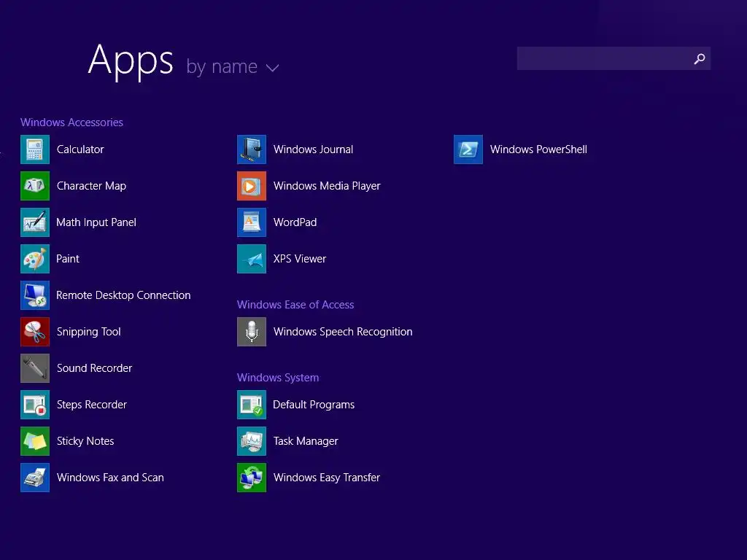Image resolution: width=747 pixels, height=560 pixels.
Task: Click the 'Windows Easy Transfer' label
Action: [327, 478]
